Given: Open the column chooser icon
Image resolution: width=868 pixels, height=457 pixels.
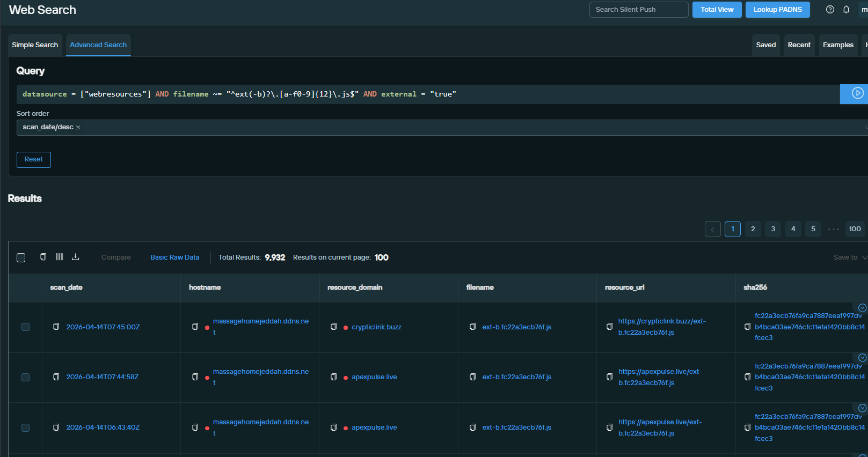Looking at the screenshot, I should pyautogui.click(x=59, y=257).
